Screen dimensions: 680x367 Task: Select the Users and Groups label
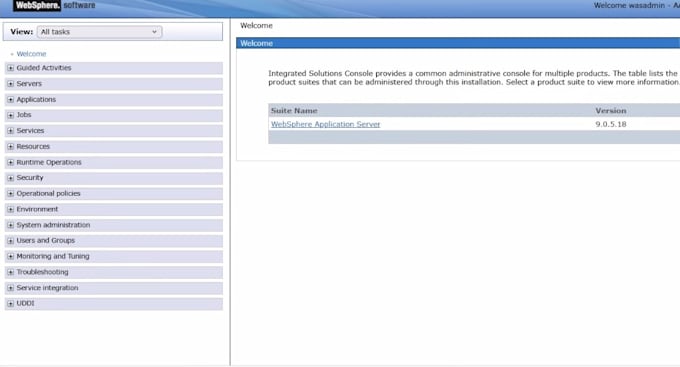46,240
